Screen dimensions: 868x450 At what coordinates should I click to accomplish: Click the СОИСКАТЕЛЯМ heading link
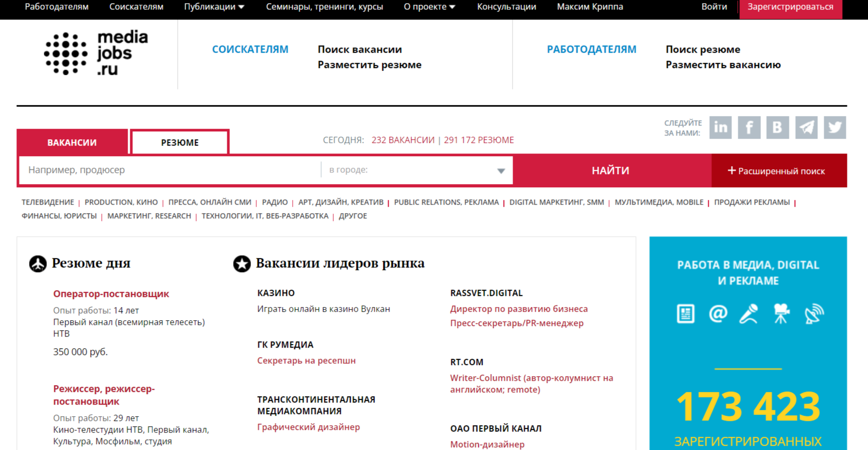coord(250,50)
